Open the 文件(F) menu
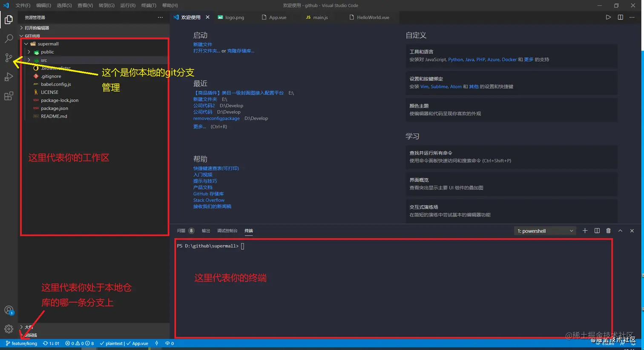 click(x=23, y=6)
